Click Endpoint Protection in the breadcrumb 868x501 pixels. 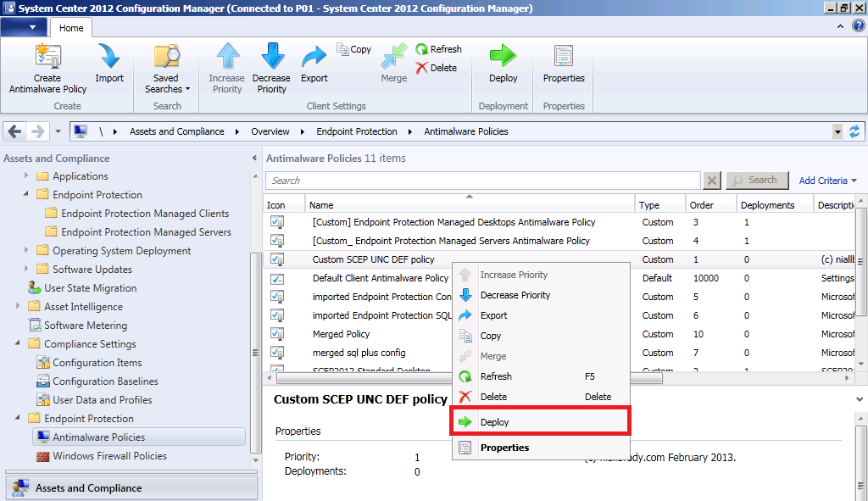click(357, 131)
